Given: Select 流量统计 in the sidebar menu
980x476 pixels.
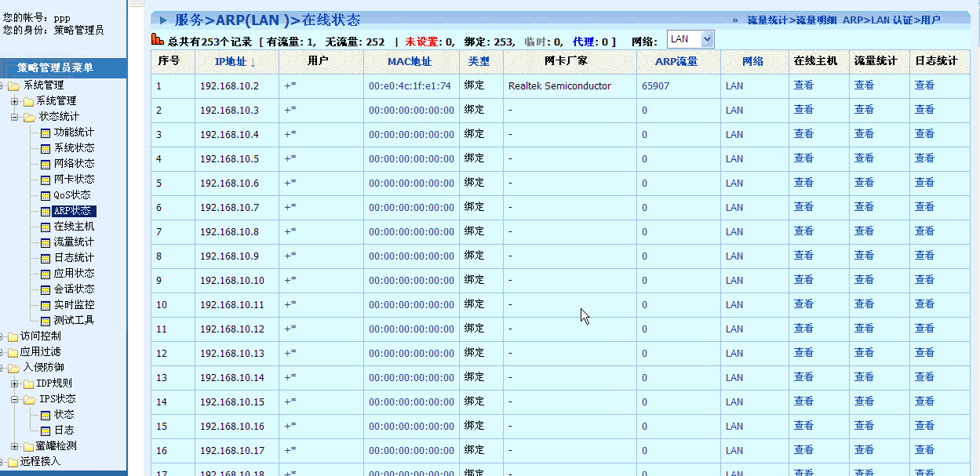Looking at the screenshot, I should (74, 242).
